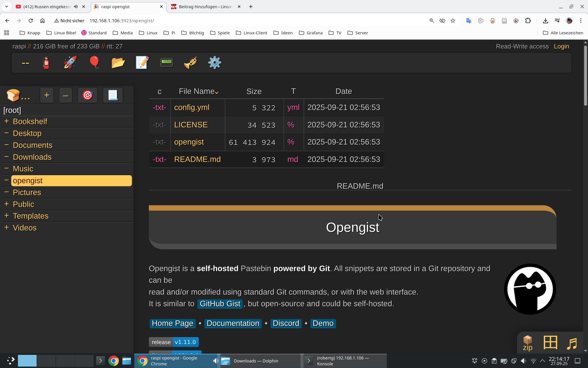
Task: Switch to Downloads Dolphin taskbar window
Action: (x=260, y=361)
